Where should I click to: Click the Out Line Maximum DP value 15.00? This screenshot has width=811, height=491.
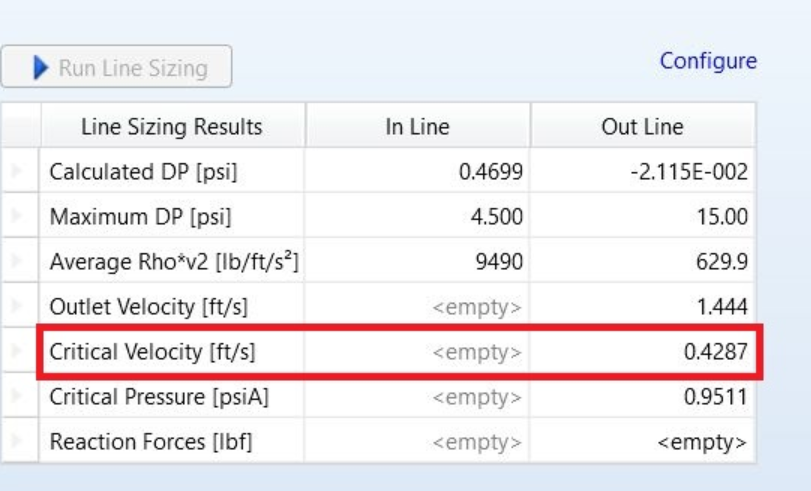722,217
